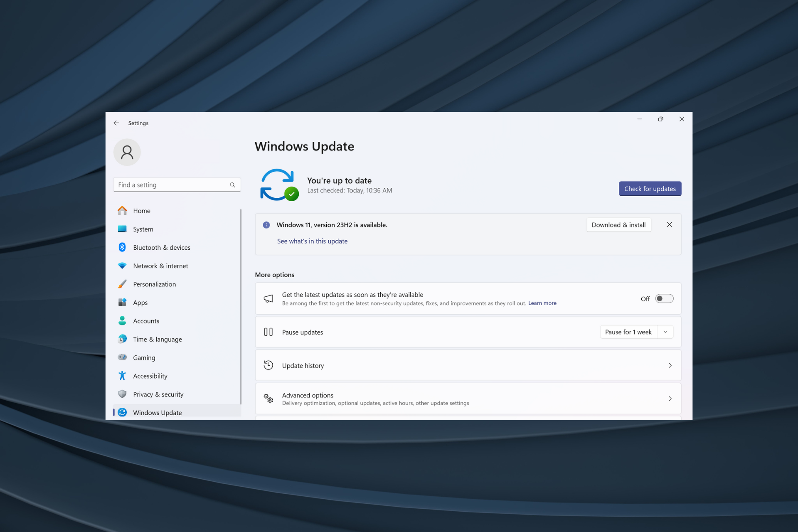Click See what's in this update link

point(312,241)
